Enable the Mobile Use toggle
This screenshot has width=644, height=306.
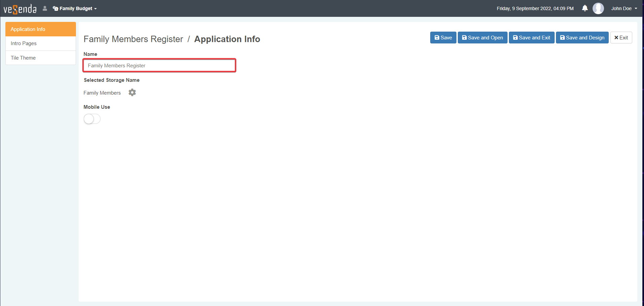pyautogui.click(x=92, y=119)
